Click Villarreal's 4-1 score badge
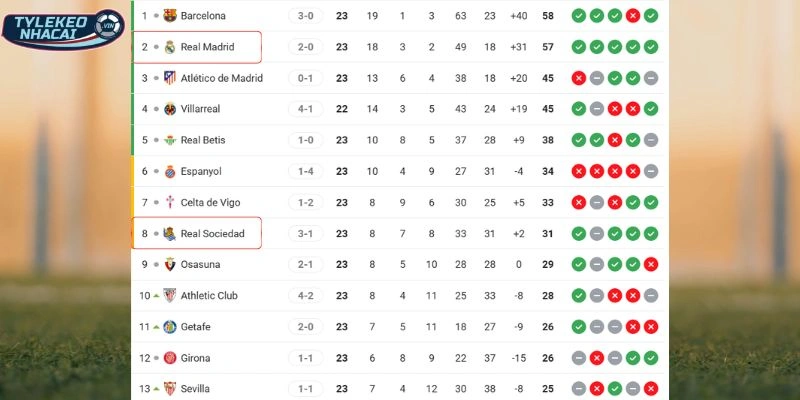Screen dimensions: 800x400 click(305, 109)
